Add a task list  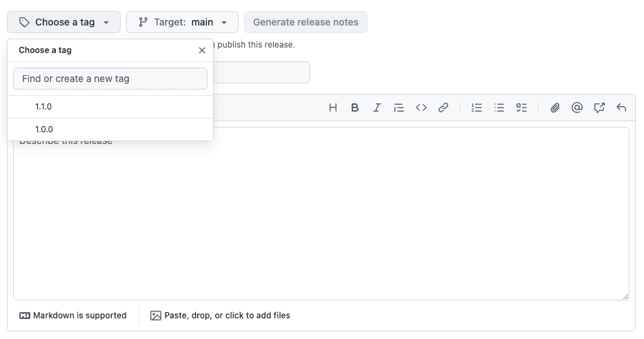point(521,107)
